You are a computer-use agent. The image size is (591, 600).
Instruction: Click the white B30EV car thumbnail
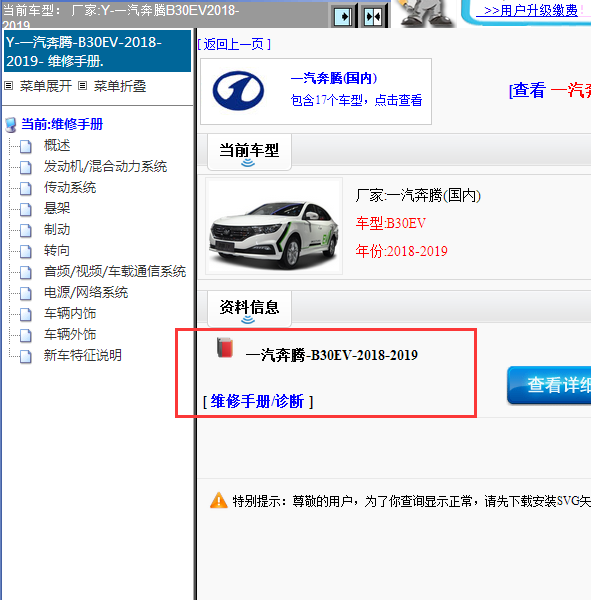tap(274, 226)
